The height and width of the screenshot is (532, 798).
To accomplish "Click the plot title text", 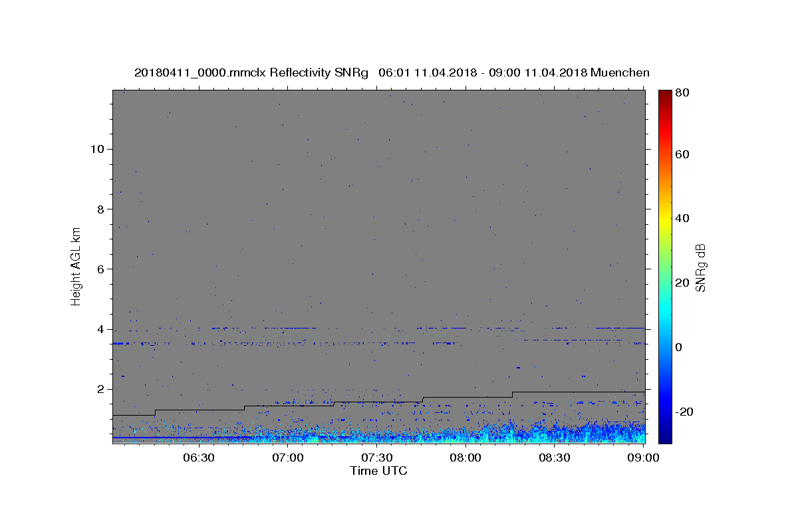I will tap(392, 72).
